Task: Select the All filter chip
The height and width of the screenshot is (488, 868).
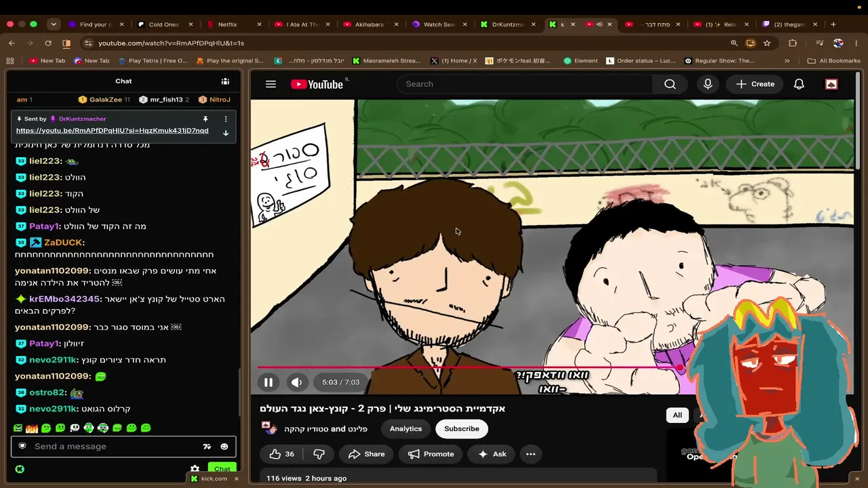Action: [x=677, y=415]
